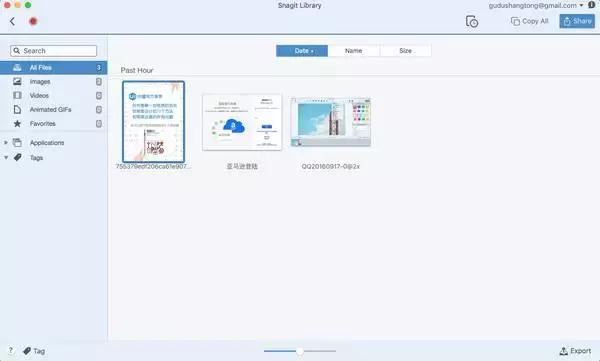This screenshot has width=600, height=361.
Task: Open the recent captures clock icon
Action: (x=471, y=21)
